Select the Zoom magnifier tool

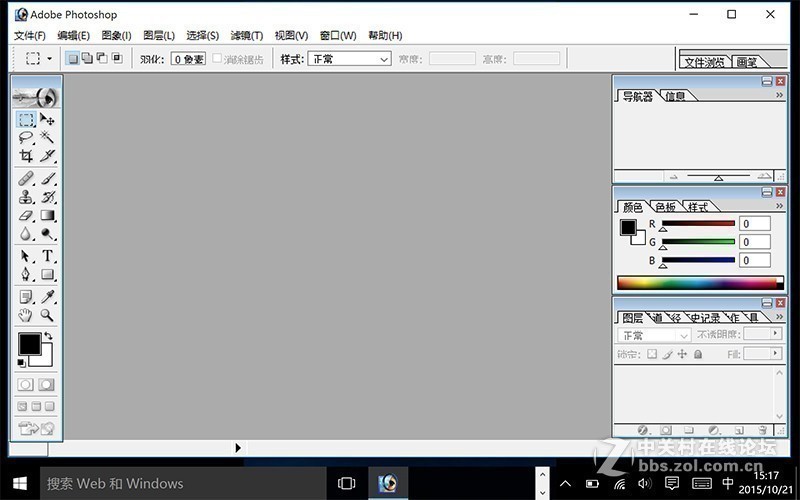click(47, 315)
